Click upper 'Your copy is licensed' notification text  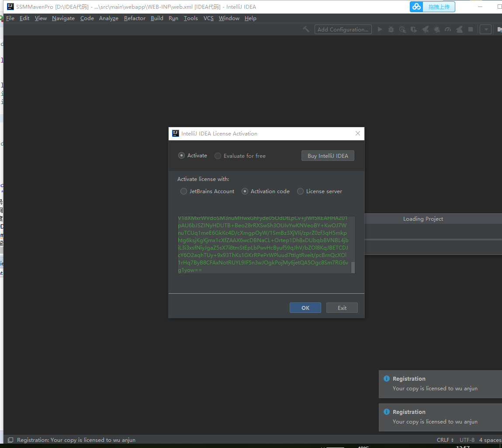(x=435, y=389)
